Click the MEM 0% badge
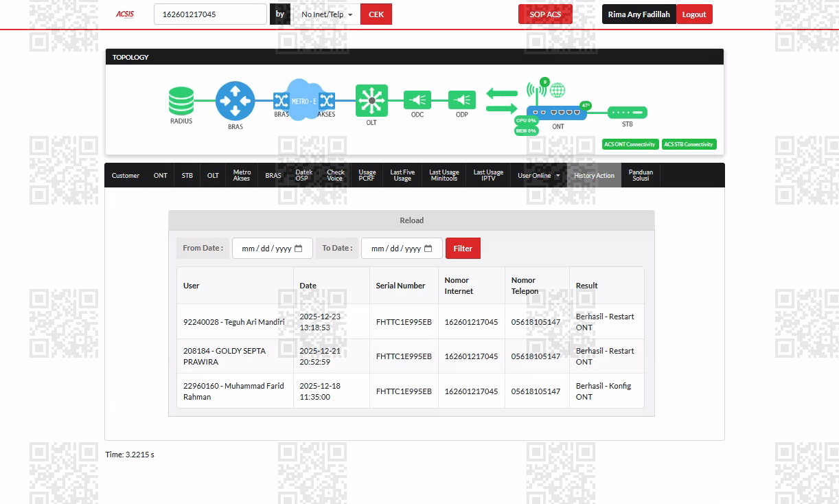The image size is (839, 504). coord(527,130)
